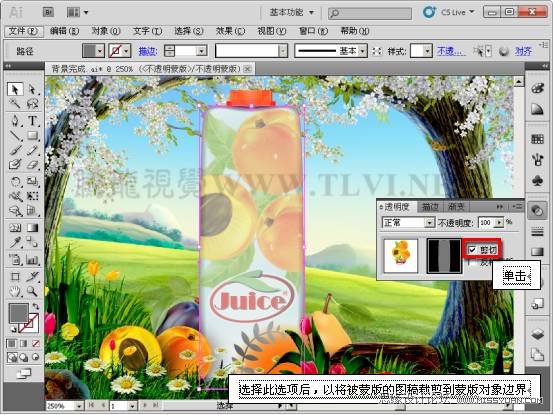Screen dimensions: 553x415
Task: Select the Mesh tool
Action: click(x=15, y=228)
